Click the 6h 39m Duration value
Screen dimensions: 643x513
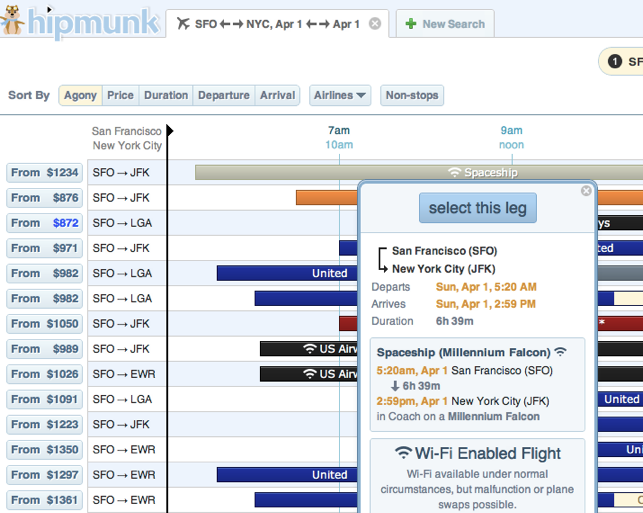454,321
